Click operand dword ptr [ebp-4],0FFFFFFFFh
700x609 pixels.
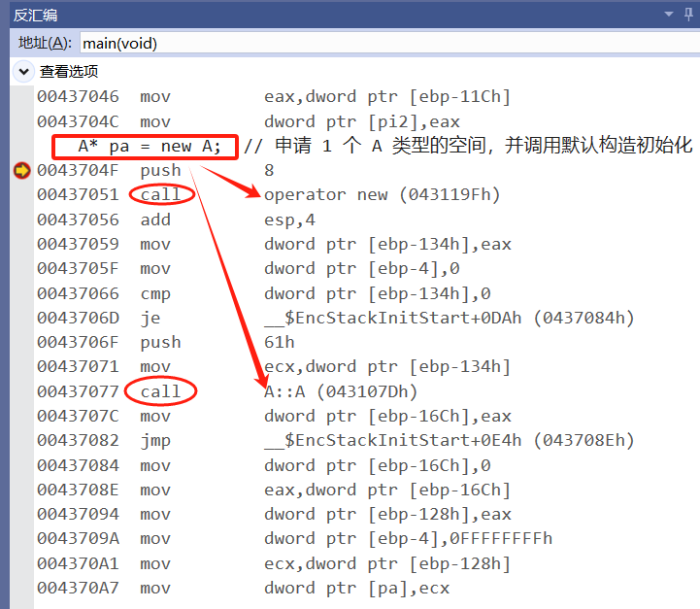pos(408,538)
